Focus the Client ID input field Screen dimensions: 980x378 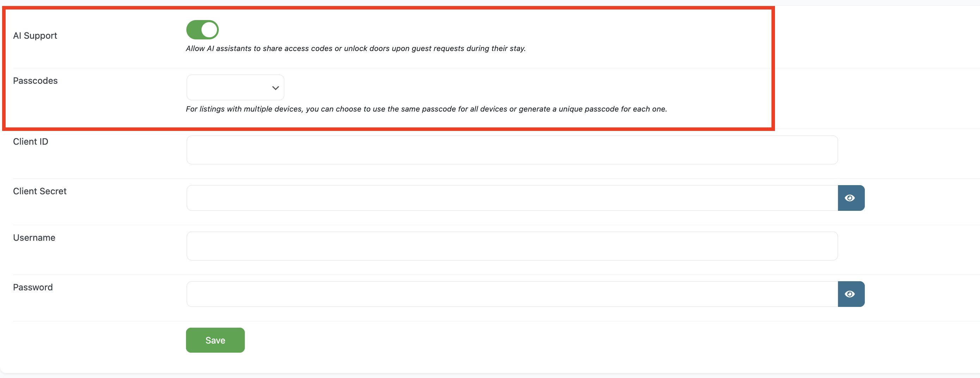pyautogui.click(x=512, y=150)
